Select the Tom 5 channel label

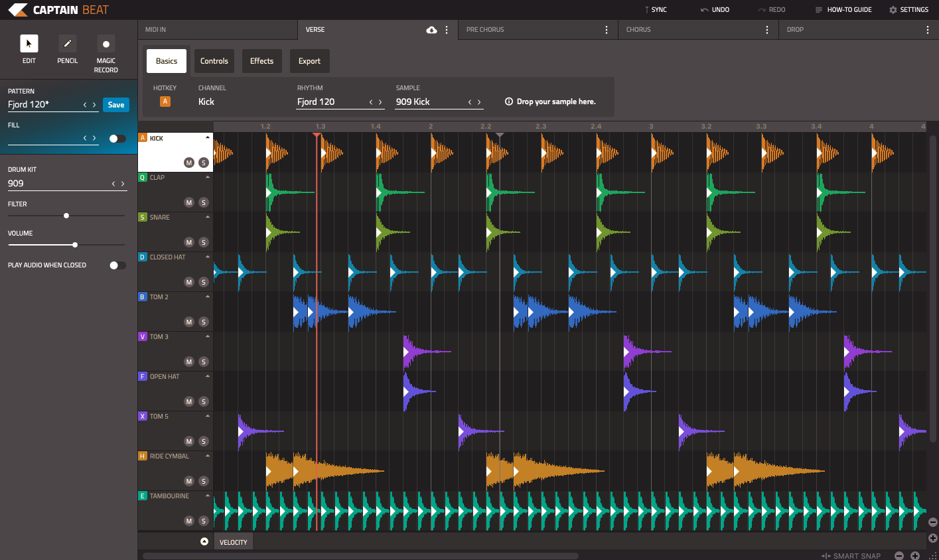pos(159,416)
